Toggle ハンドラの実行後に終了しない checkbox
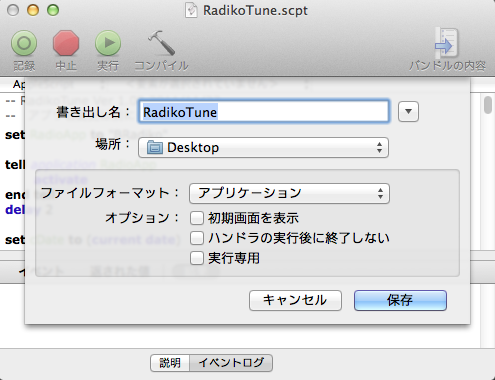This screenshot has height=380, width=495. [x=197, y=238]
